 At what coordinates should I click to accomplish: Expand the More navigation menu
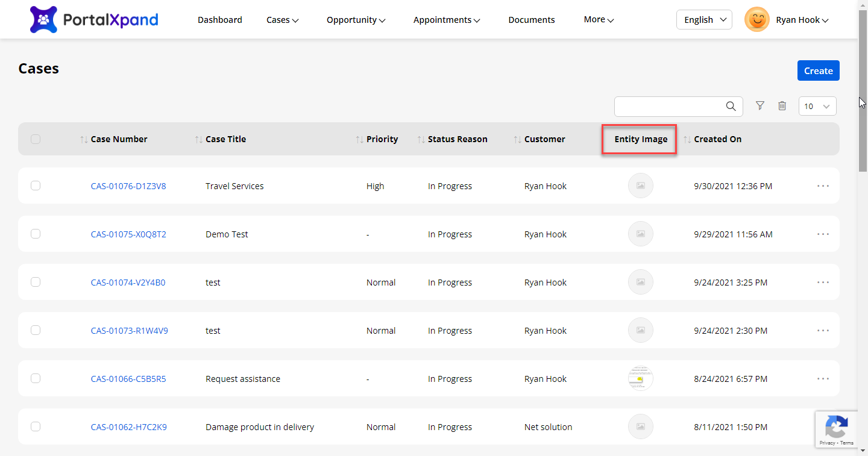coord(599,20)
